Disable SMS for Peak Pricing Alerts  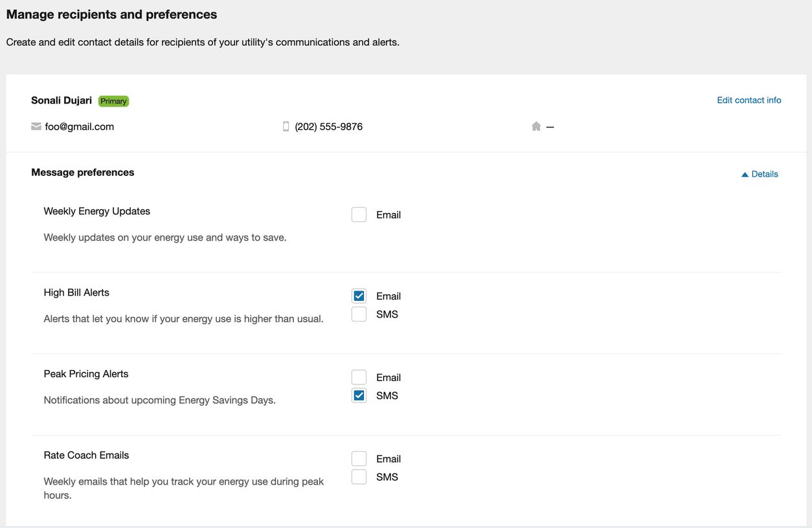tap(359, 395)
